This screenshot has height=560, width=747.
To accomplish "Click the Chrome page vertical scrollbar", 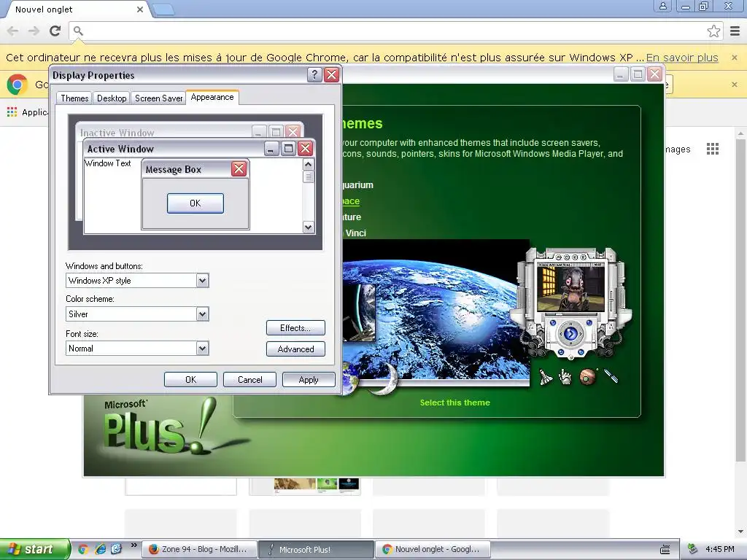I will tap(740, 300).
